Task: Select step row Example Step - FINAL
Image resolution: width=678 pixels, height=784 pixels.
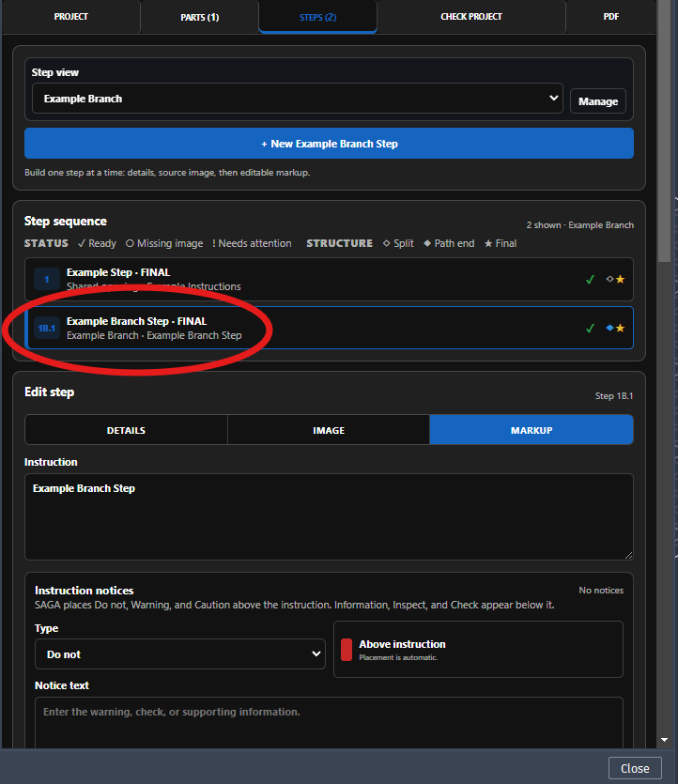Action: (329, 280)
